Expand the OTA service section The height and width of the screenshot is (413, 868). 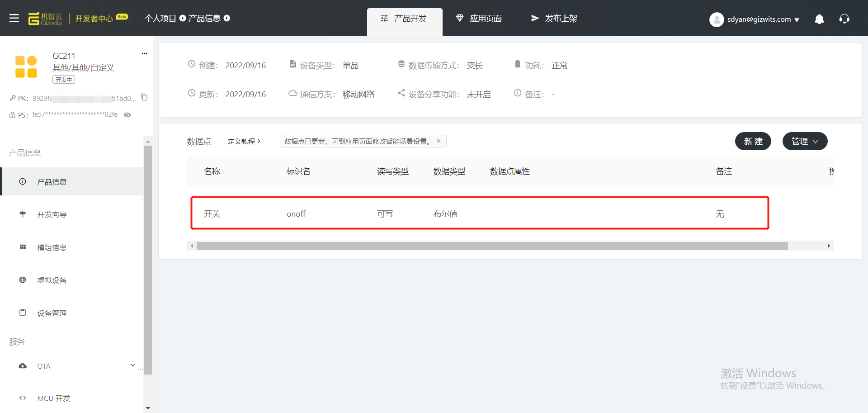tap(132, 365)
